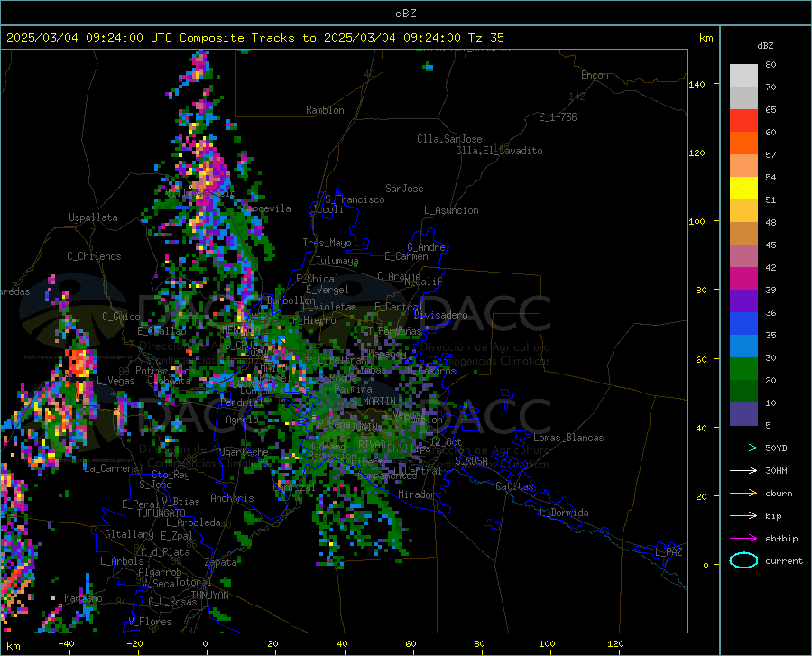
Task: Click the red storm core near L_Vegas
Action: point(79,363)
